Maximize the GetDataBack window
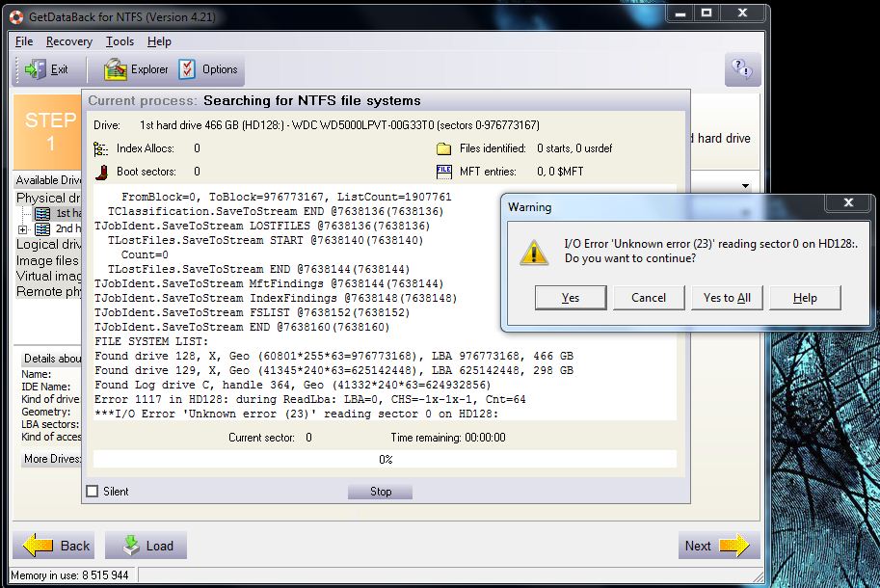 (707, 13)
